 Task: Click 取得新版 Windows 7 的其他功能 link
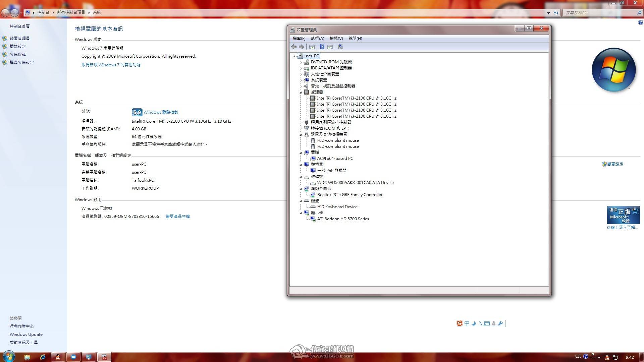(x=111, y=65)
